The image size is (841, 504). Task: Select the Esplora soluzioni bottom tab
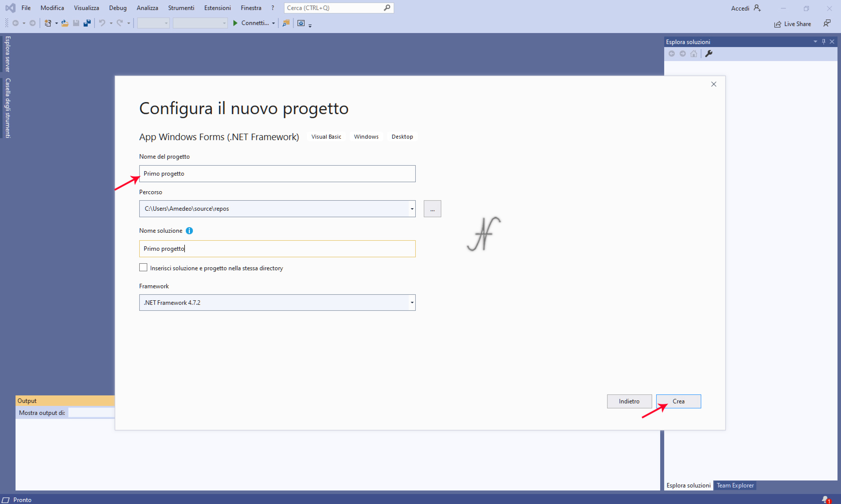coord(688,485)
